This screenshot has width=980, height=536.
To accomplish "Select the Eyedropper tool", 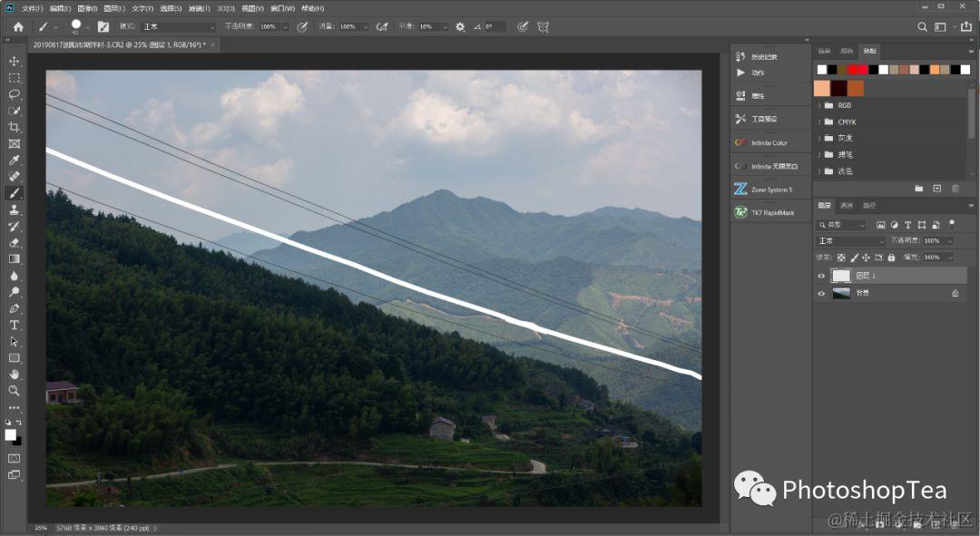I will click(14, 161).
